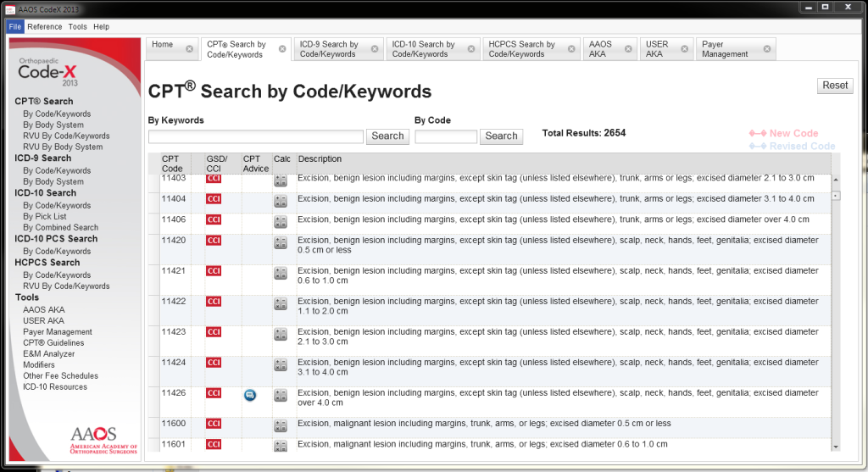Open the CCI icon for code 11403
Viewport: 868px width, 472px height.
tap(213, 179)
